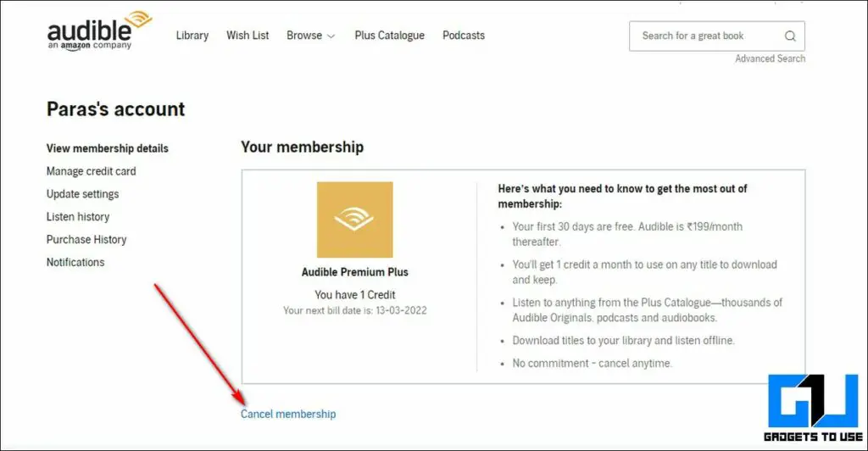Expand the Browse dropdown menu
The image size is (868, 451).
pos(310,36)
